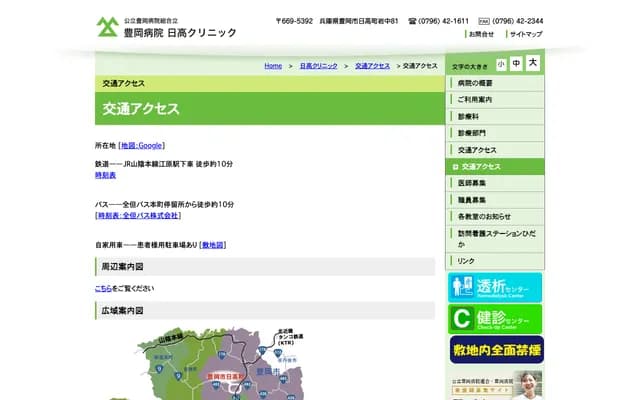Set text size to 中
This screenshot has width=640, height=400.
point(516,64)
